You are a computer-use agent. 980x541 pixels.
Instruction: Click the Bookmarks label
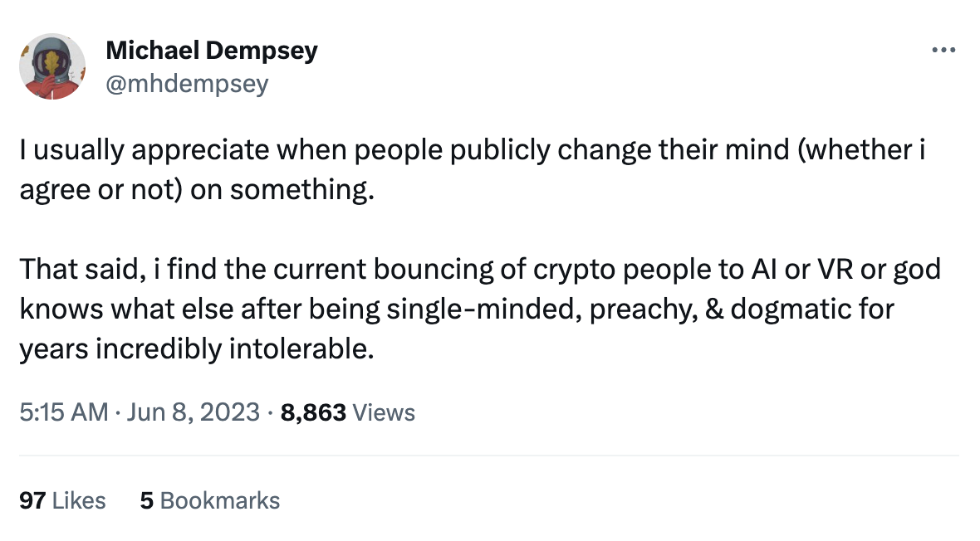(x=219, y=501)
